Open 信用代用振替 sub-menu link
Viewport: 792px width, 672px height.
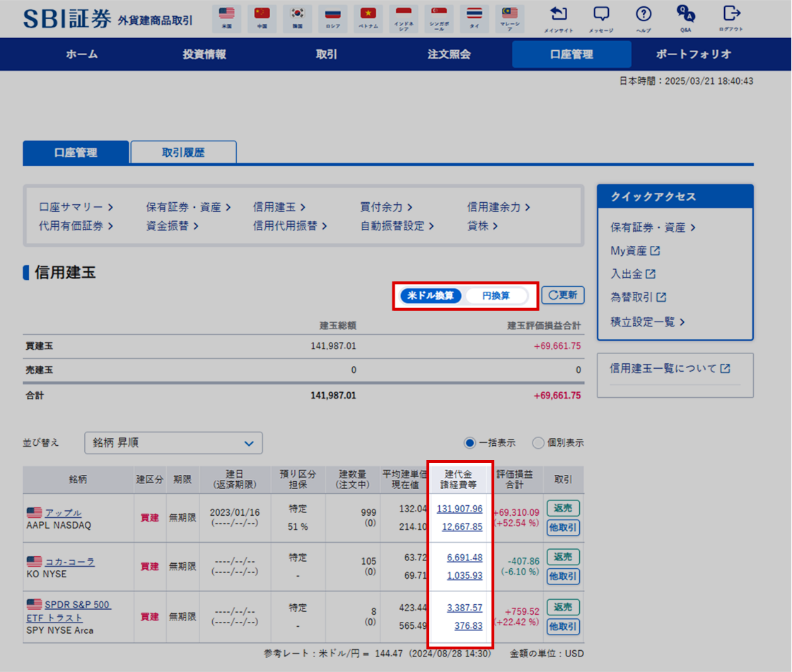point(290,225)
